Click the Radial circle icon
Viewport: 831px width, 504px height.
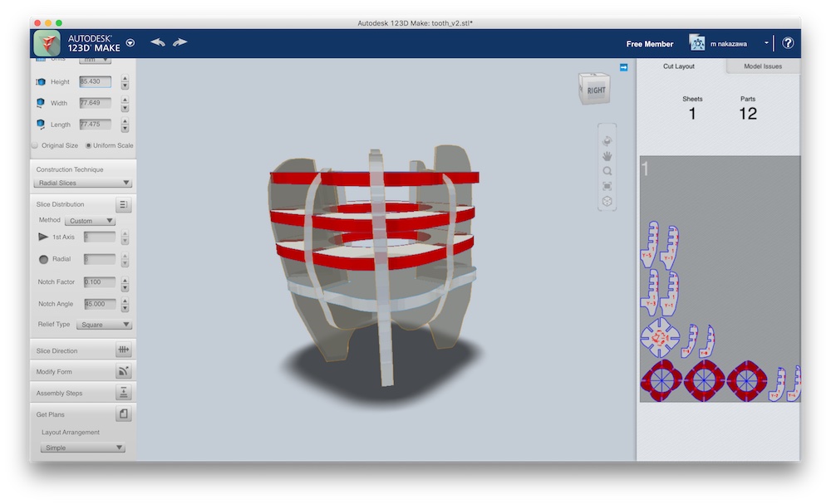tap(43, 259)
